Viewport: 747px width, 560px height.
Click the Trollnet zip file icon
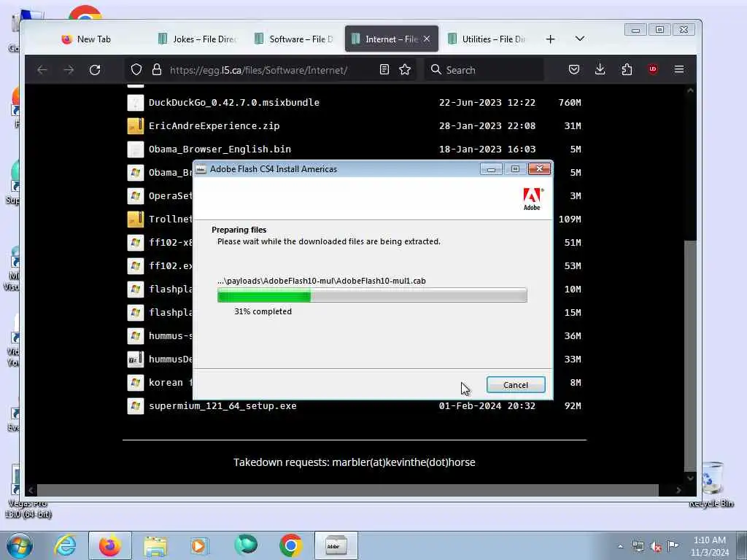pos(135,219)
